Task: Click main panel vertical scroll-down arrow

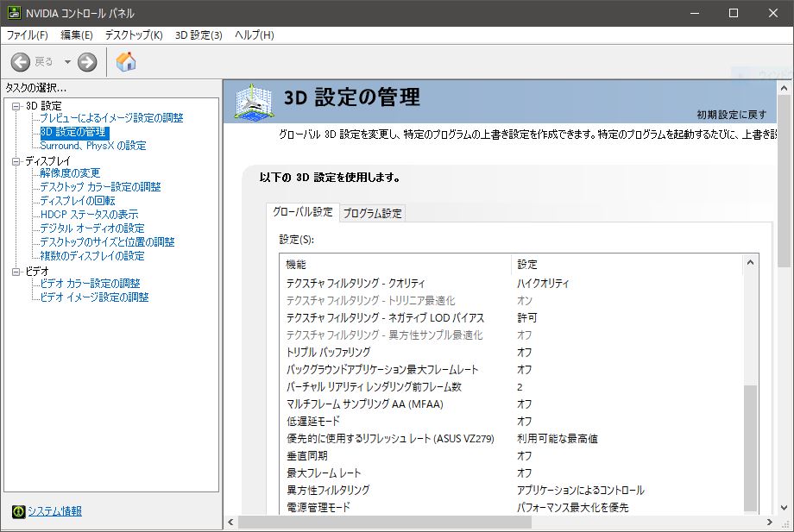Action: [784, 508]
